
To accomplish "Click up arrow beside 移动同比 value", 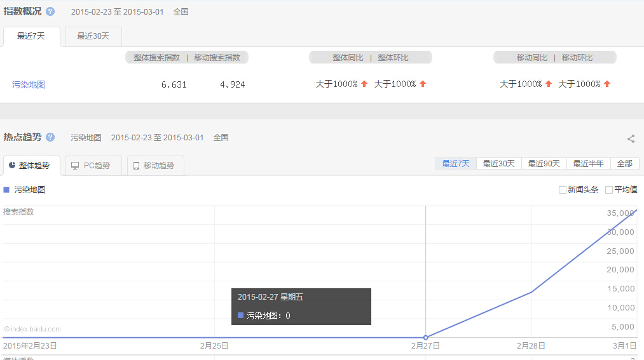I will click(548, 84).
